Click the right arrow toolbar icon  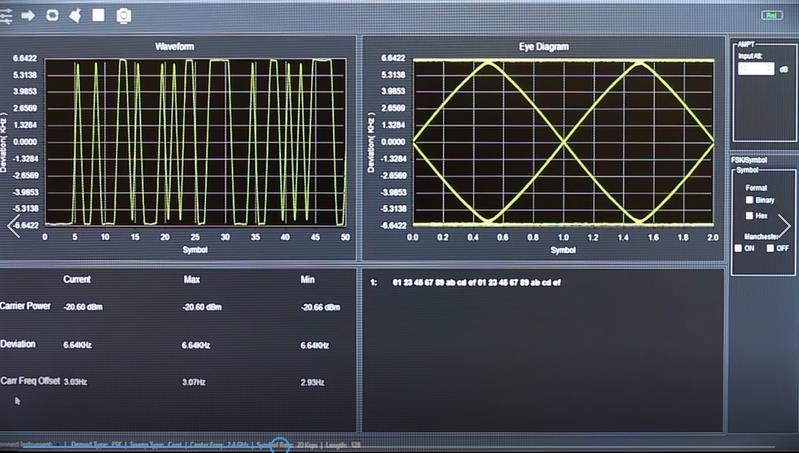(x=28, y=15)
